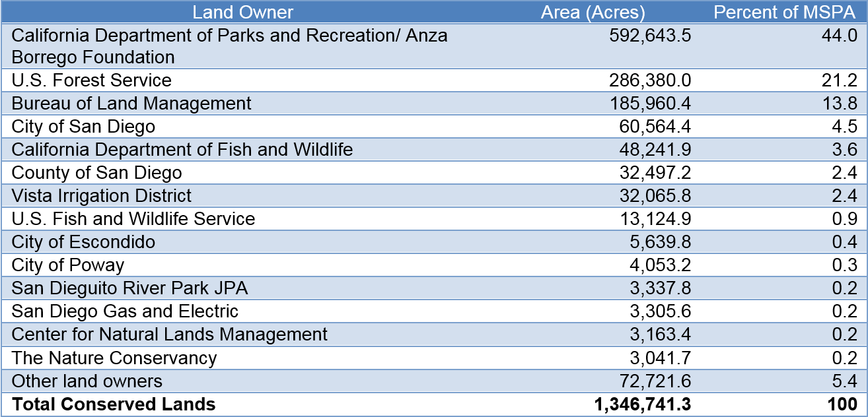This screenshot has width=868, height=417.
Task: Select the "Other land owners" cell
Action: [87, 381]
